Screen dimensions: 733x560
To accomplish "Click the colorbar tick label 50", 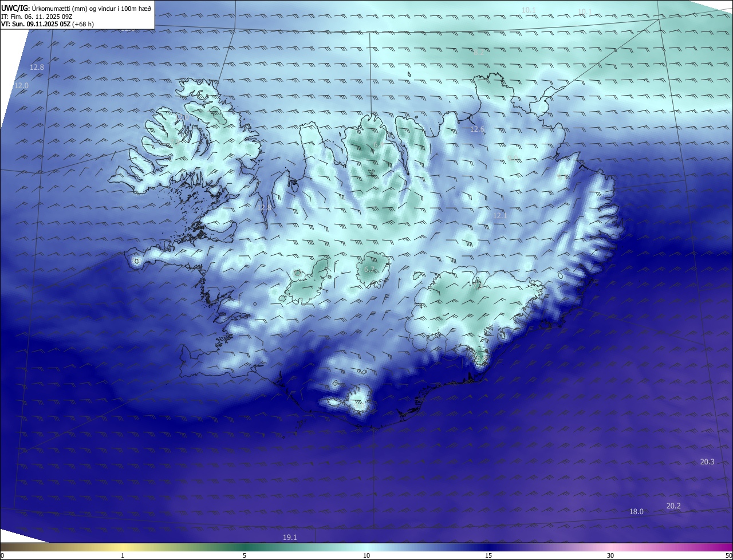I will point(728,555).
